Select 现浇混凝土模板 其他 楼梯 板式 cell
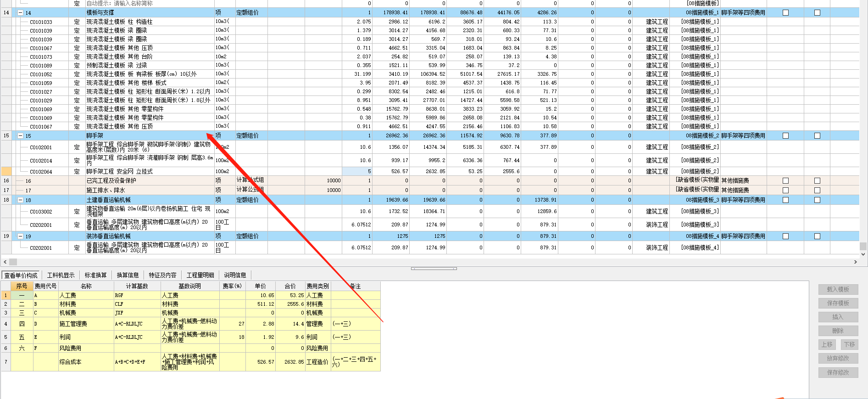This screenshot has height=399, width=868. 150,83
